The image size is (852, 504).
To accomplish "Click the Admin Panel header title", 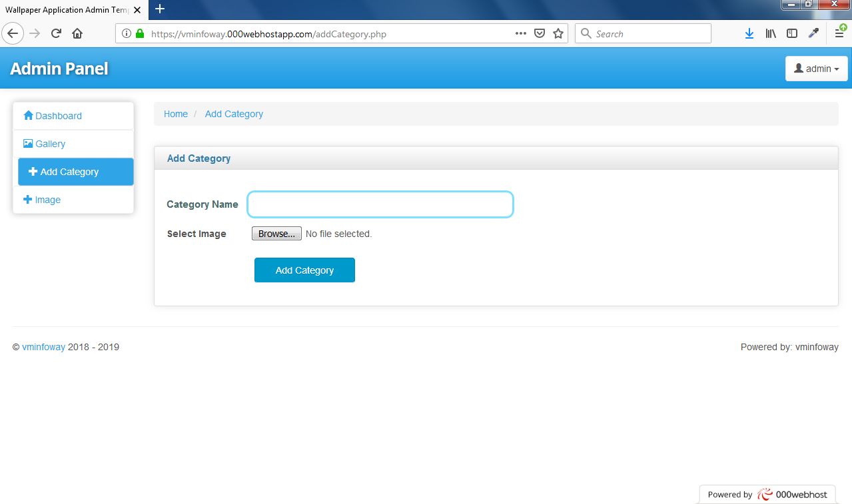I will 59,69.
